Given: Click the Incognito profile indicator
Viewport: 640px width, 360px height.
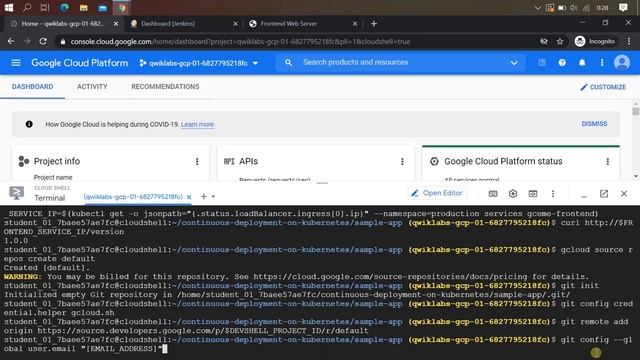Looking at the screenshot, I should tap(595, 41).
